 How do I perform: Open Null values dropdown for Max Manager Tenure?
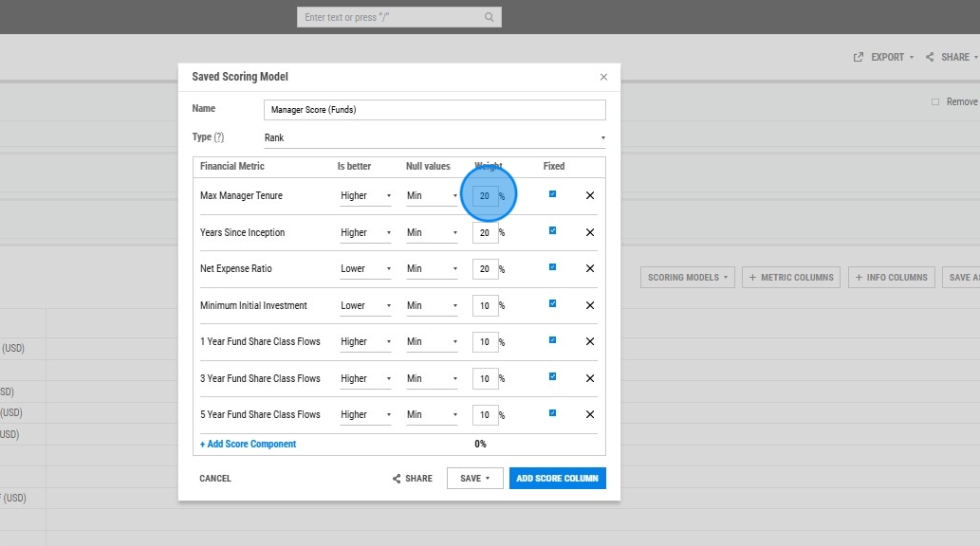(432, 195)
